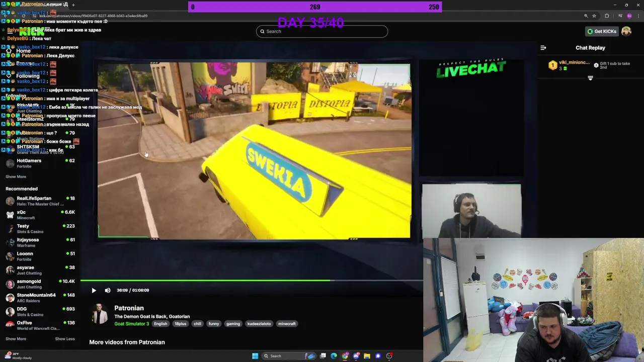The width and height of the screenshot is (644, 362).
Task: Play the paused video
Action: click(x=94, y=290)
